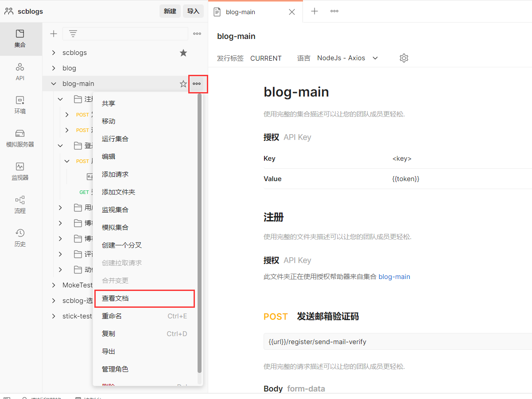Screen dimensions: 532x399
Task: Choose 查看文档 in context menu
Action: (x=145, y=298)
